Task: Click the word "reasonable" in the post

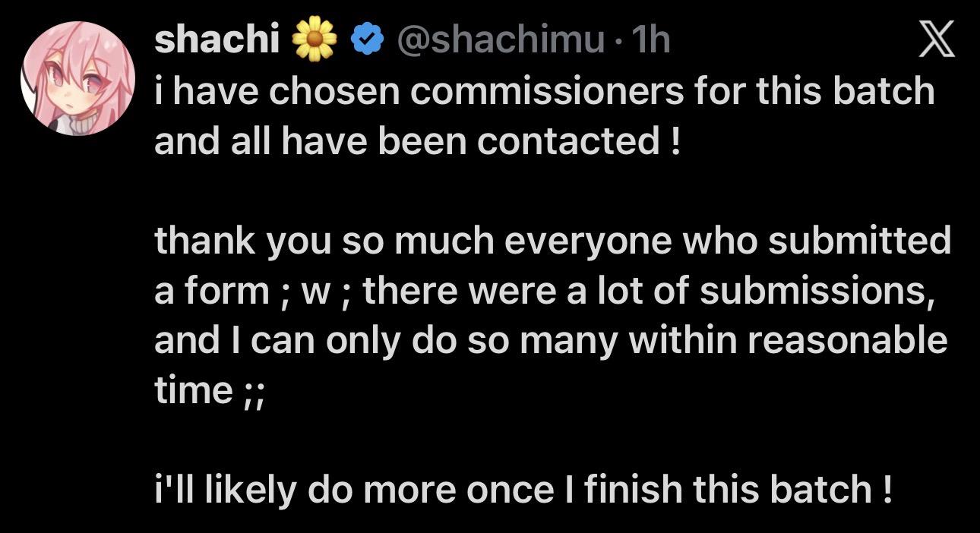Action: tap(848, 341)
